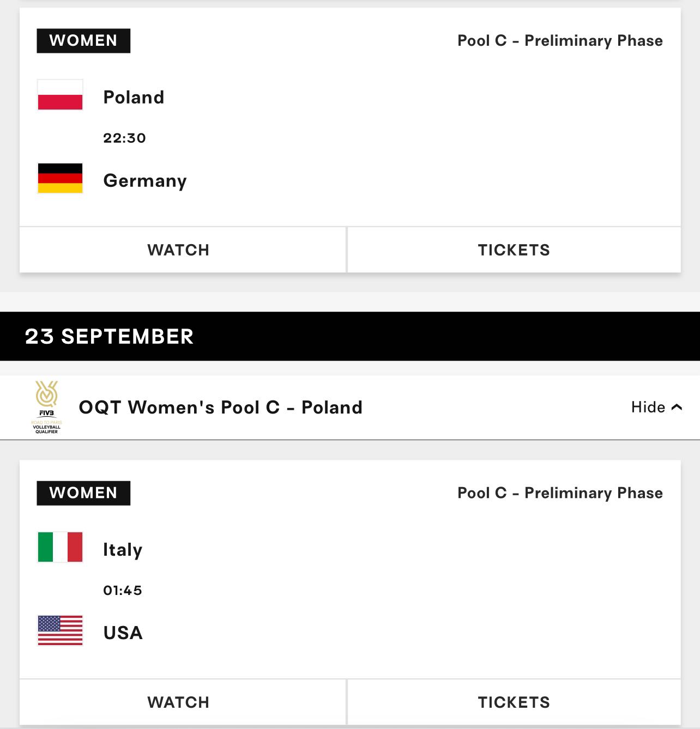Click the Germany flag icon
The width and height of the screenshot is (700, 729).
pyautogui.click(x=60, y=178)
